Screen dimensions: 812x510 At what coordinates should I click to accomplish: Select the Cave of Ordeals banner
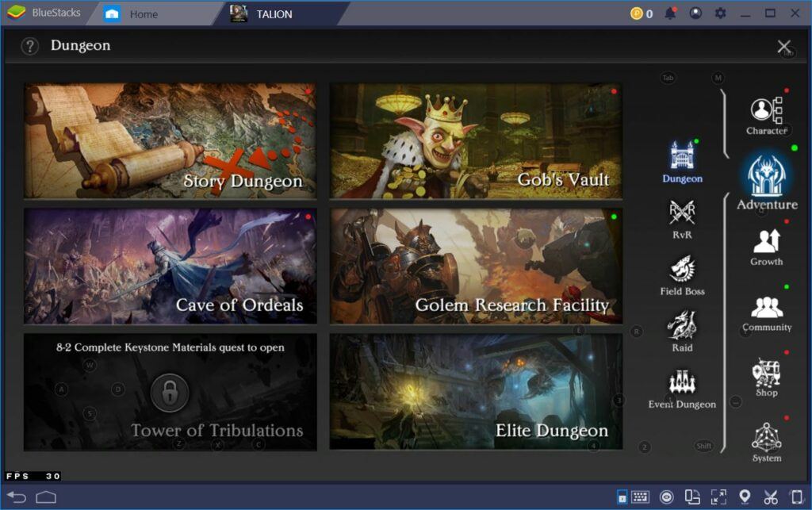[x=170, y=266]
